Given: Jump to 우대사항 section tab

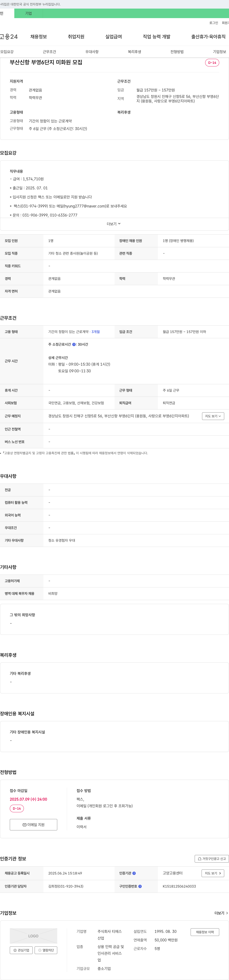Looking at the screenshot, I should [92, 52].
